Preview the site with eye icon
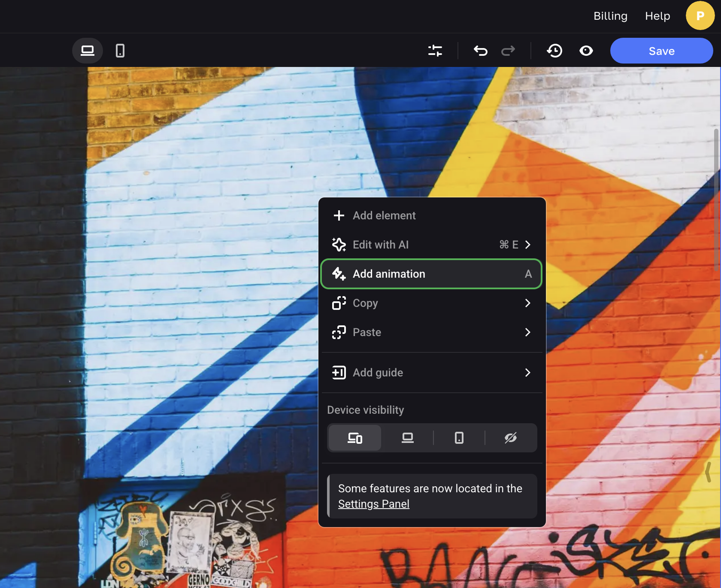 pyautogui.click(x=586, y=51)
